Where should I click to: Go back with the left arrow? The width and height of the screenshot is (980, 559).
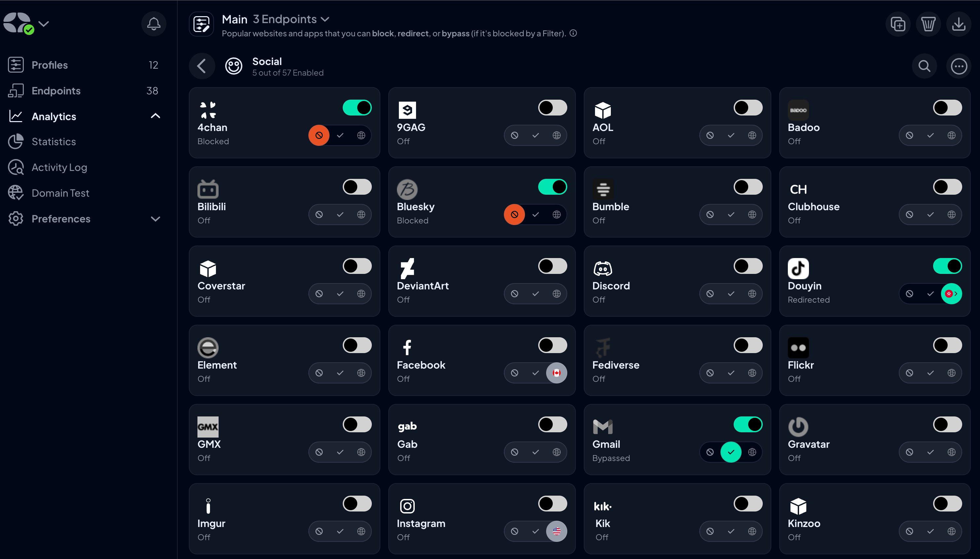[x=202, y=66]
